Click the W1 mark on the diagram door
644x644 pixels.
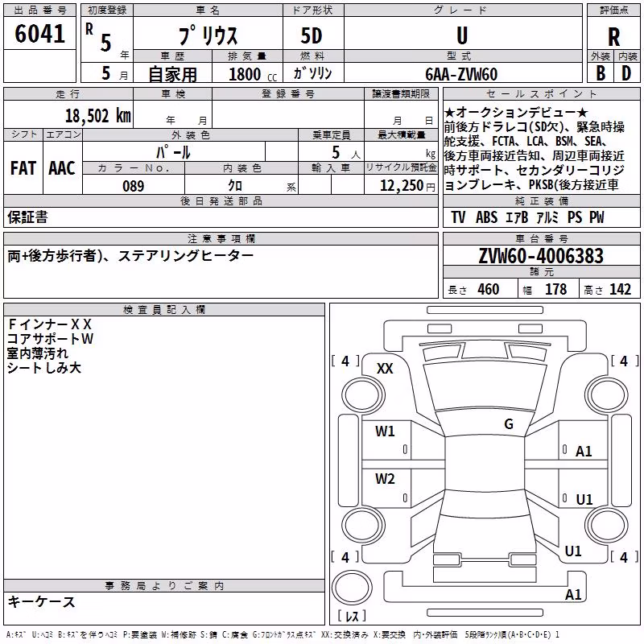[385, 431]
